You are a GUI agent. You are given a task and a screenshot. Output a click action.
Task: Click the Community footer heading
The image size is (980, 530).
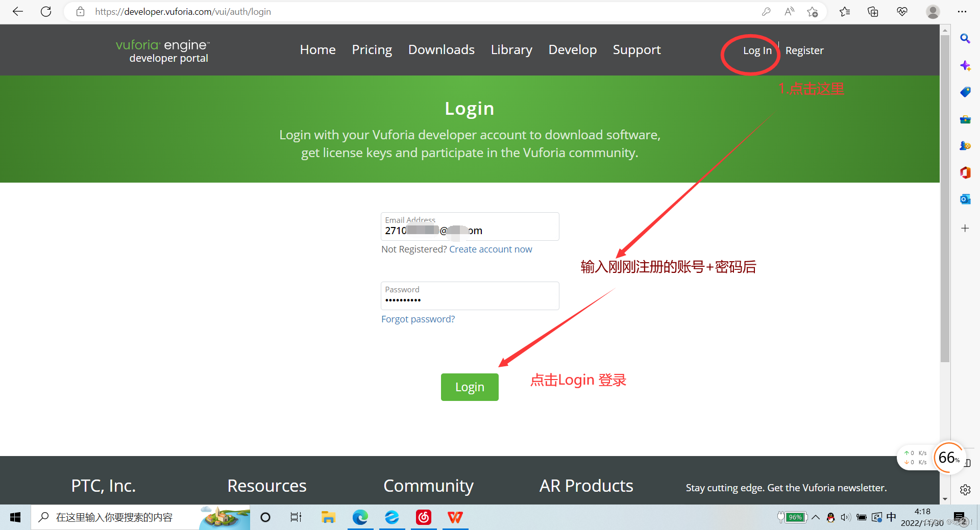(428, 486)
